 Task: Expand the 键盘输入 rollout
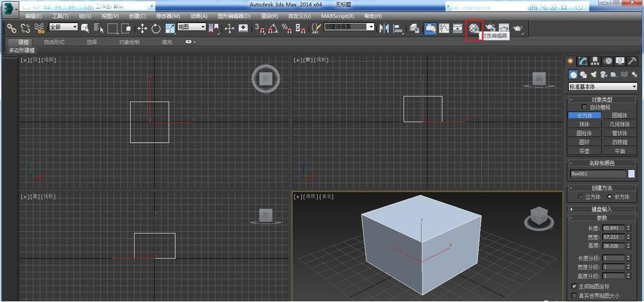[x=601, y=209]
